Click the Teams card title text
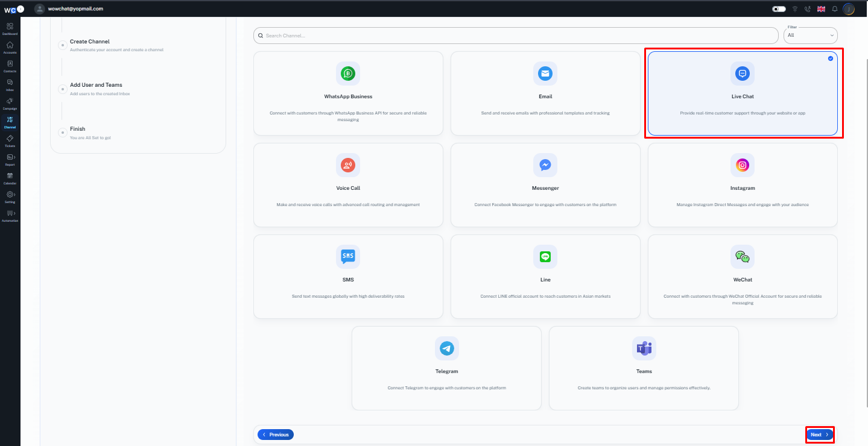 (x=644, y=371)
